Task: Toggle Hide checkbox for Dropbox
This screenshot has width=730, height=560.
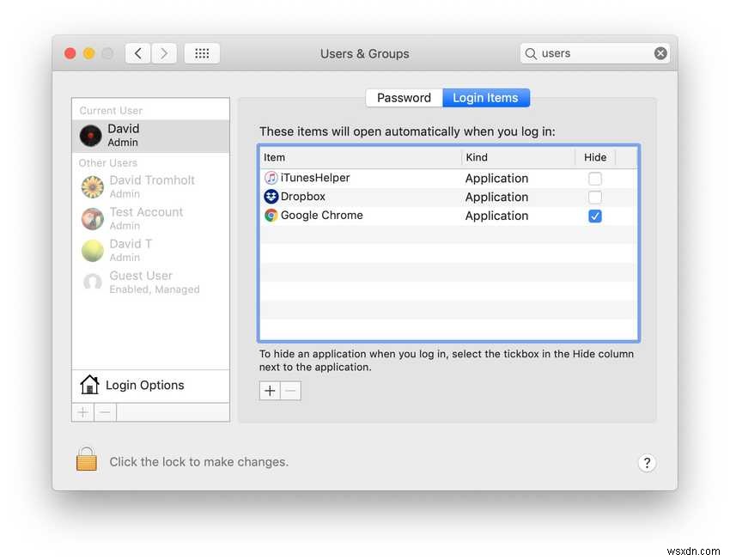Action: click(x=594, y=197)
